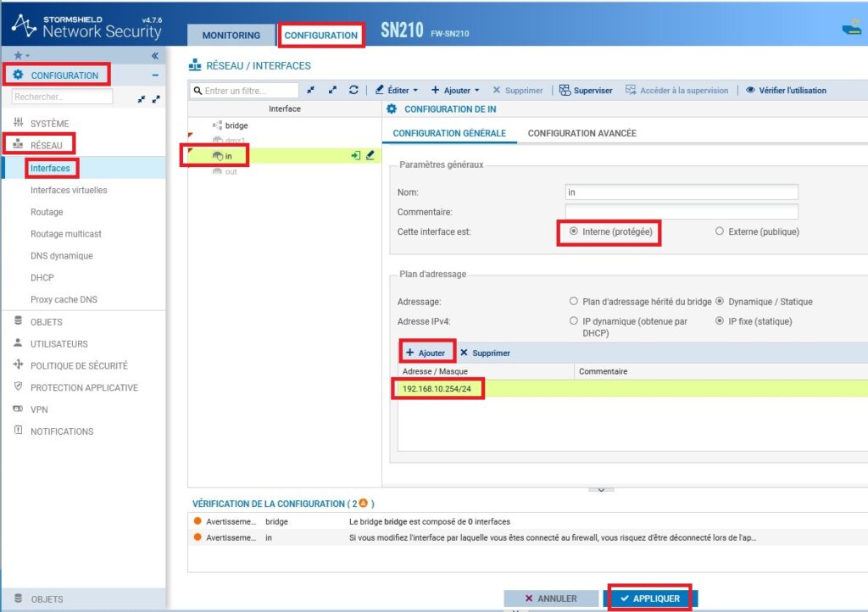The image size is (868, 612).
Task: Select the bridge warning row
Action: [527, 521]
